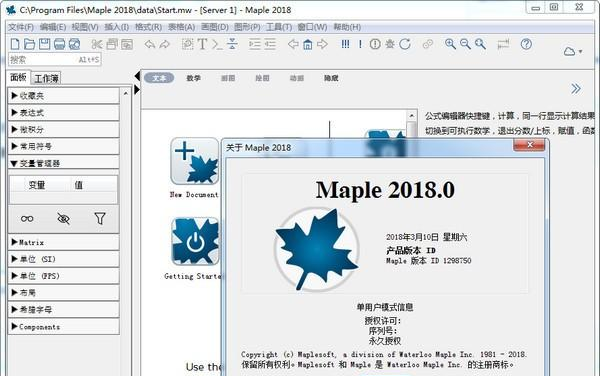Execute selection with single exclamation icon
The width and height of the screenshot is (600, 376).
point(360,44)
